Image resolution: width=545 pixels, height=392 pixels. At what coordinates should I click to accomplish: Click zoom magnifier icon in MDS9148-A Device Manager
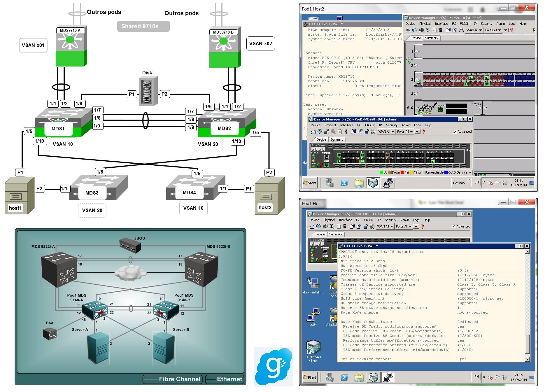pos(332,226)
